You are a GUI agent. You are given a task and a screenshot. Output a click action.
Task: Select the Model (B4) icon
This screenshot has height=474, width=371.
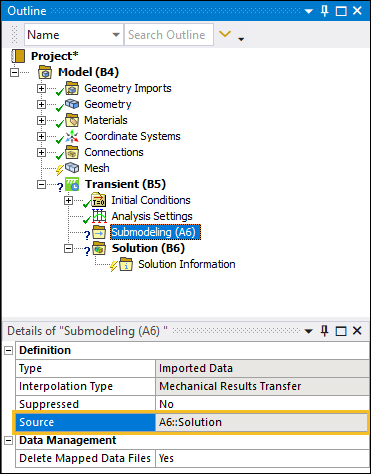(45, 72)
